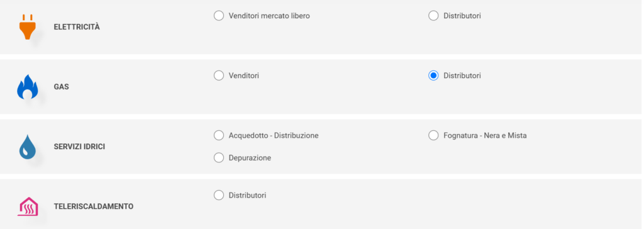
Task: Click the selected Distributori radio under Gas
Action: tap(433, 75)
